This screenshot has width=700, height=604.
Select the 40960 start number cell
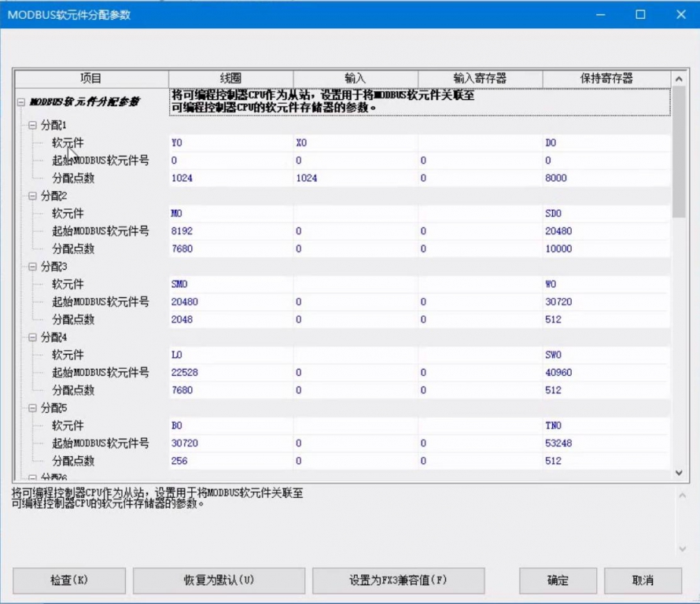(x=606, y=372)
